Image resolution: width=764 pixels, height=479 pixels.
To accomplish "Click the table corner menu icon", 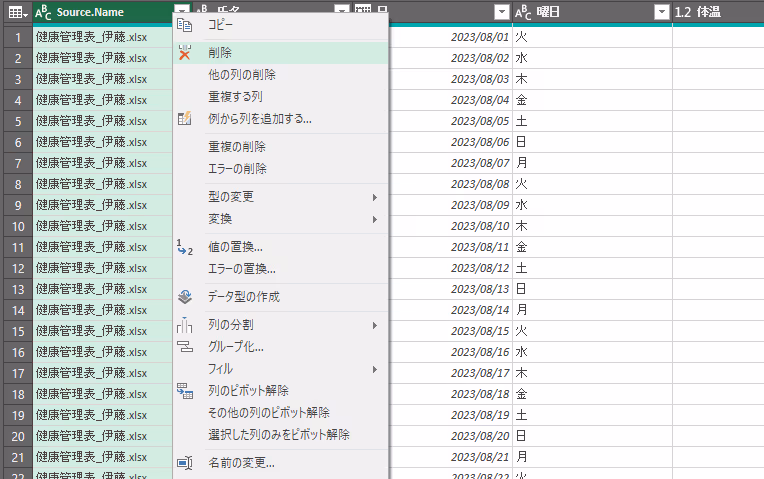I will (x=18, y=12).
